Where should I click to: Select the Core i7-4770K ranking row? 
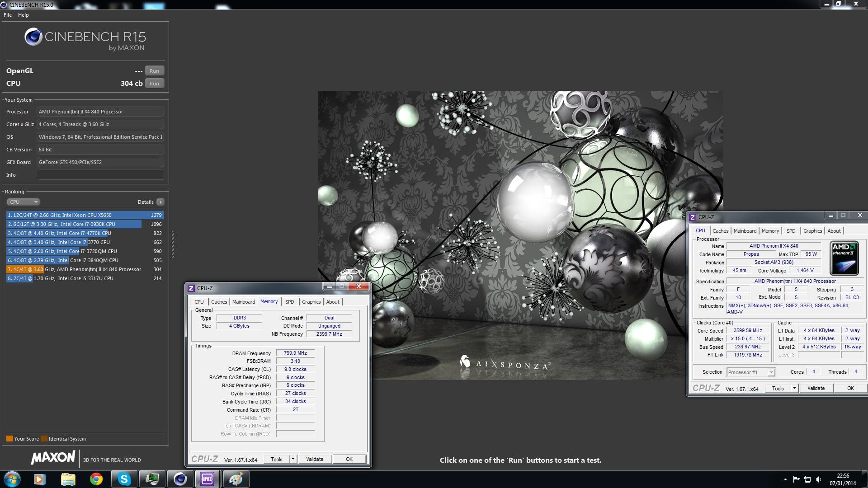click(85, 233)
